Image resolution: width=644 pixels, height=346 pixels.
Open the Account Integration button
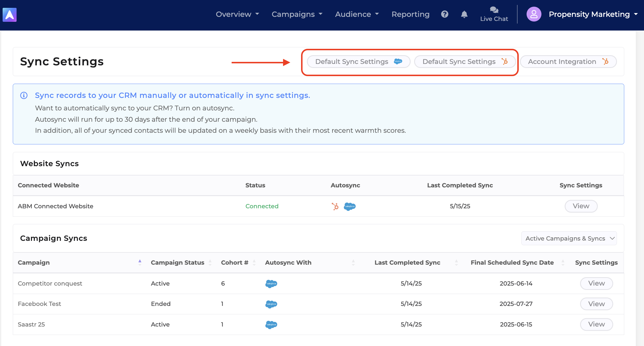[568, 62]
